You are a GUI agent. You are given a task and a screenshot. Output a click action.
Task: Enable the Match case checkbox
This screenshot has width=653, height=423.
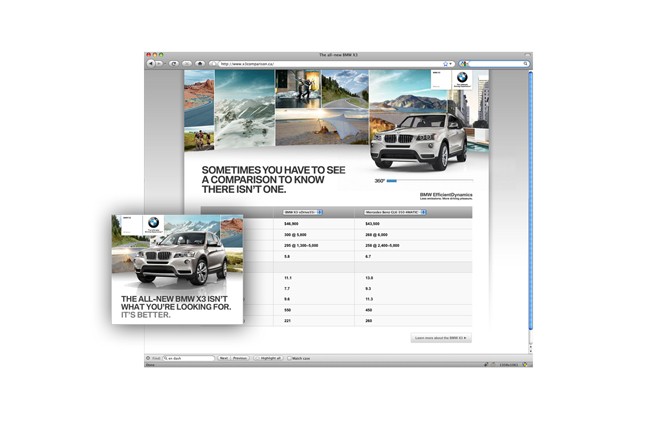(290, 358)
